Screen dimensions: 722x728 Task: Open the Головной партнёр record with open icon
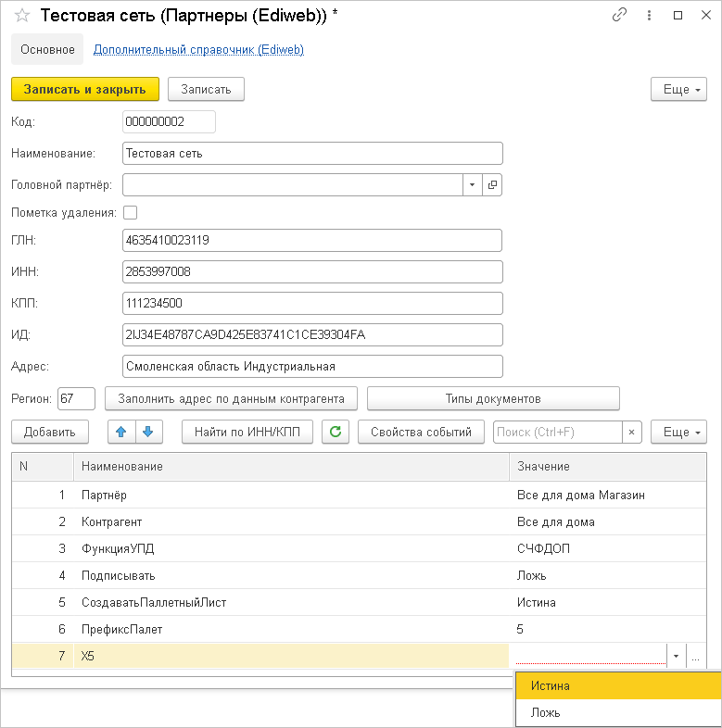[x=492, y=184]
